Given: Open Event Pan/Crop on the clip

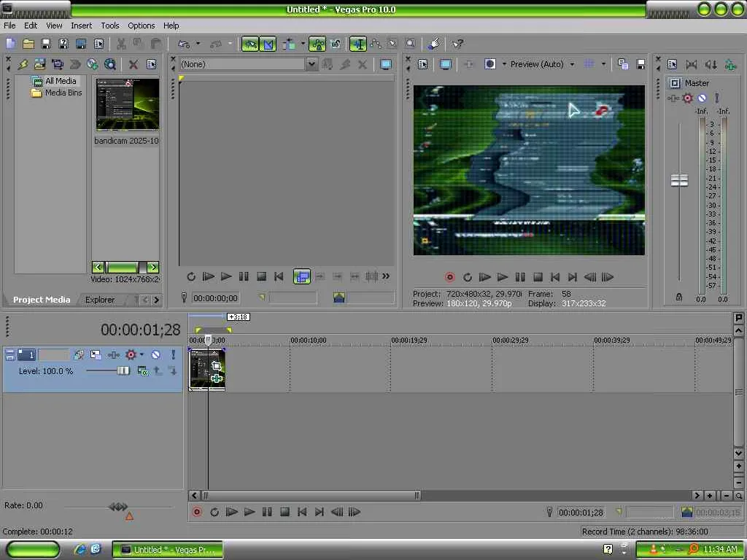Looking at the screenshot, I should pos(216,366).
